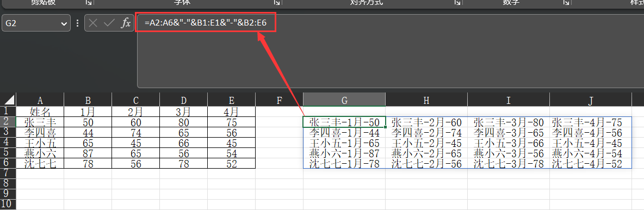644x210 pixels.
Task: Expand the Name Box dropdown arrow
Action: 64,24
